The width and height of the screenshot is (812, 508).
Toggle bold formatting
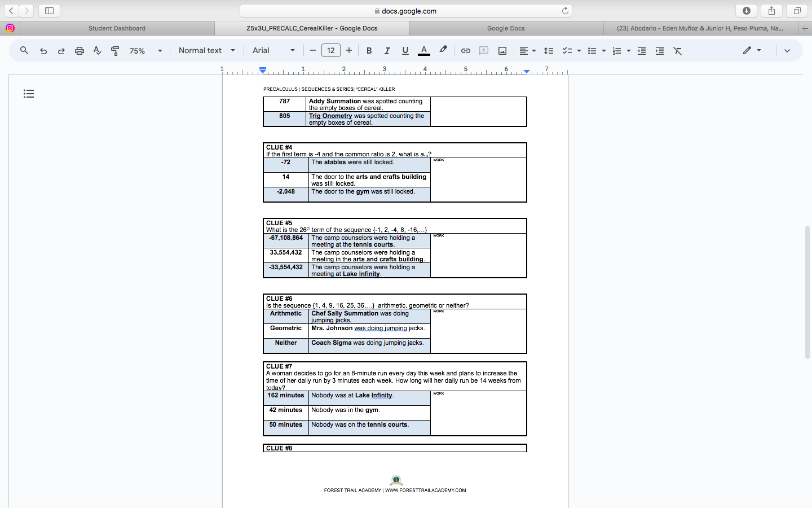click(x=369, y=50)
